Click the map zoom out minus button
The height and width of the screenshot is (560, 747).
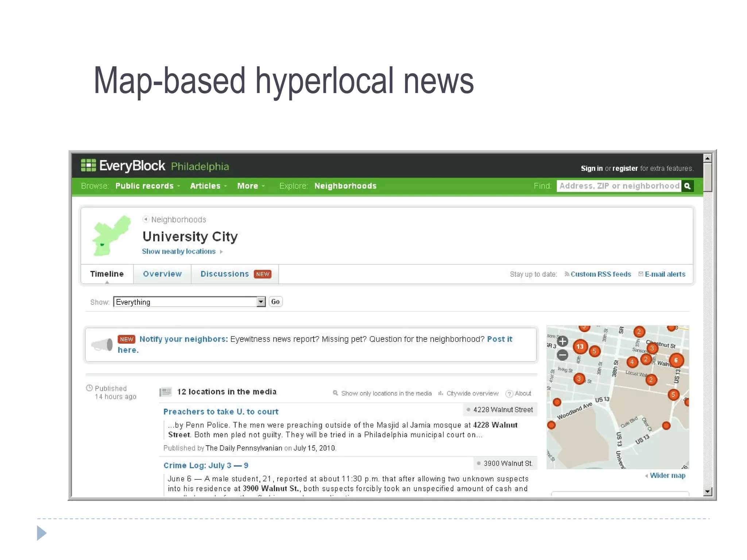562,355
